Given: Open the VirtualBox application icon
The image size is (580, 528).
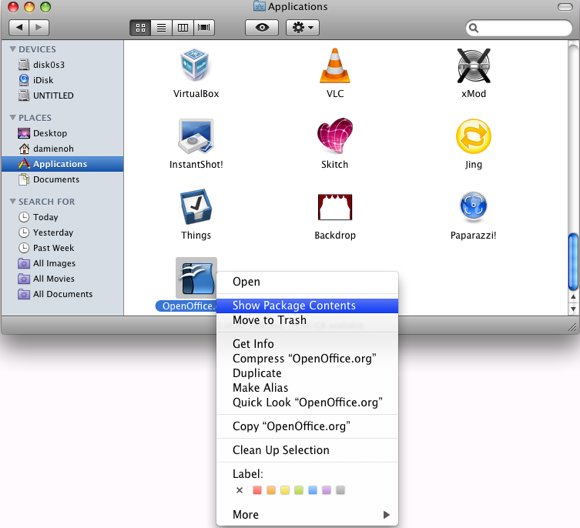Looking at the screenshot, I should pos(195,65).
